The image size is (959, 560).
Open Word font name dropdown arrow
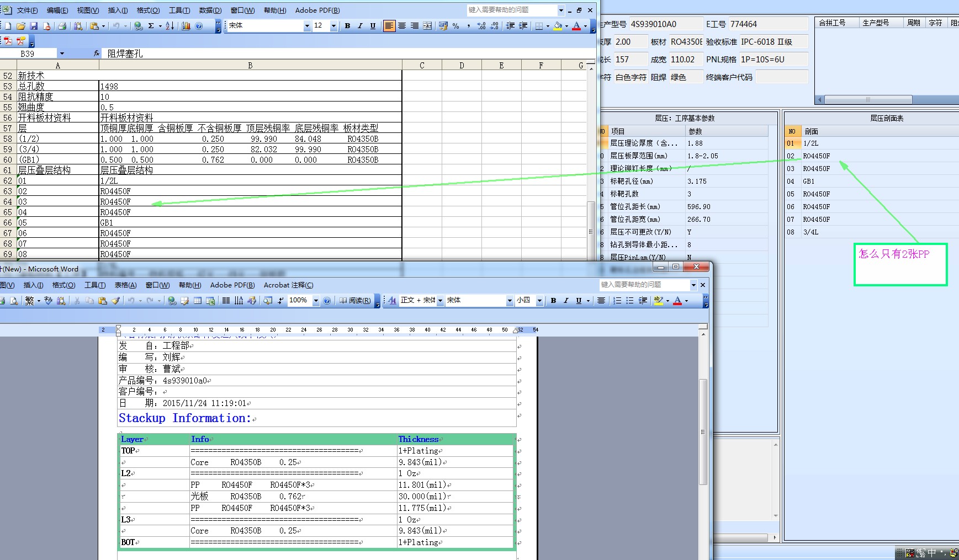[x=510, y=301]
